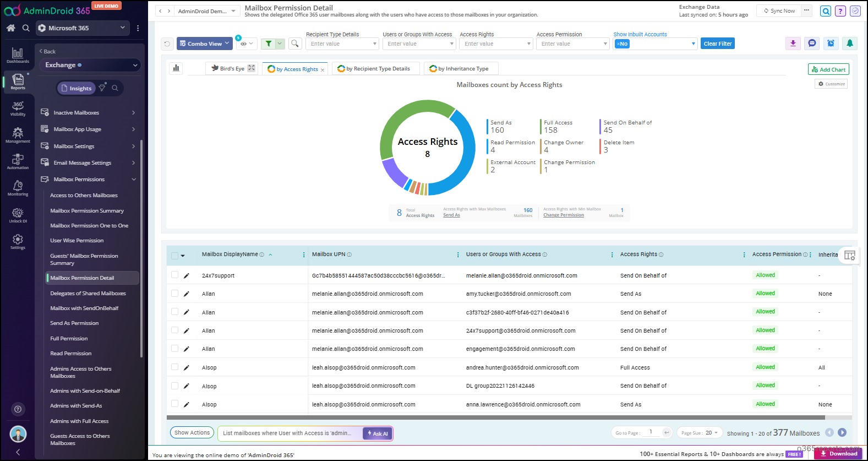Open the Monitoring section
This screenshot has width=868, height=461.
(x=18, y=188)
